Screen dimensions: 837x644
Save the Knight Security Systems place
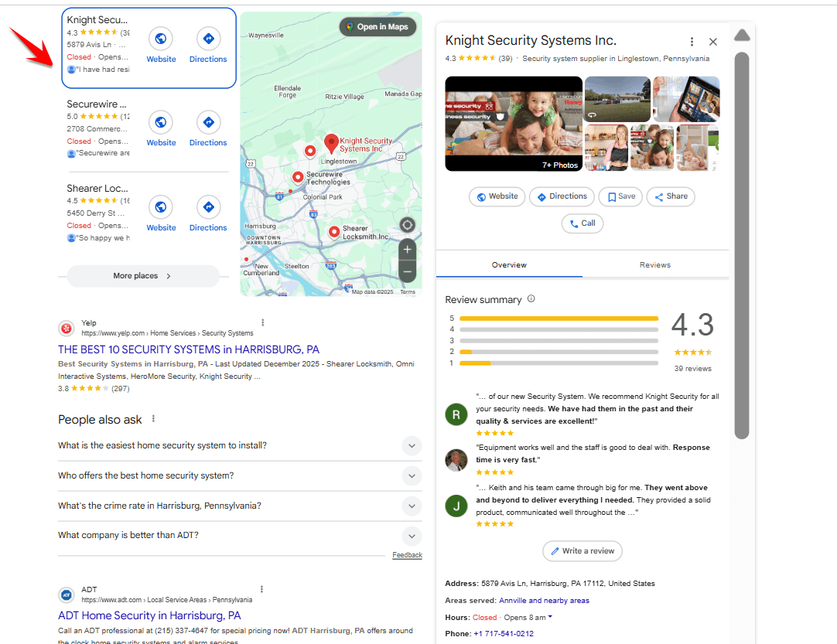click(x=620, y=196)
